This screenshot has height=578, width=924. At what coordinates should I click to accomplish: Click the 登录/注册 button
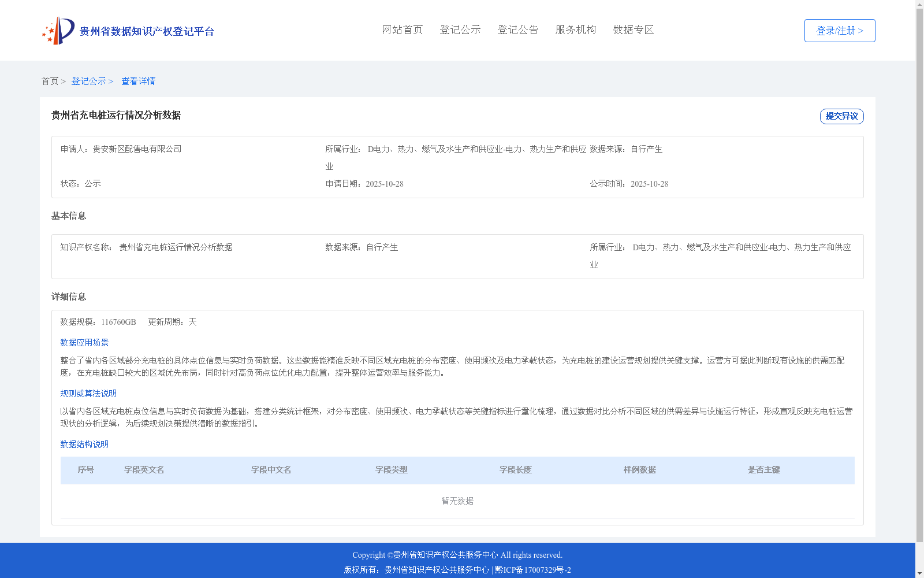(839, 31)
